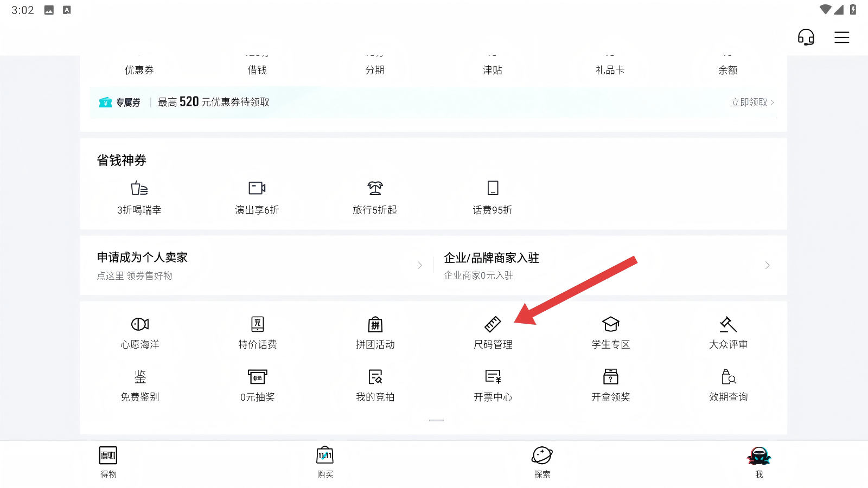This screenshot has width=868, height=488.
Task: Open 优惠券 coupons entry
Action: coord(139,70)
